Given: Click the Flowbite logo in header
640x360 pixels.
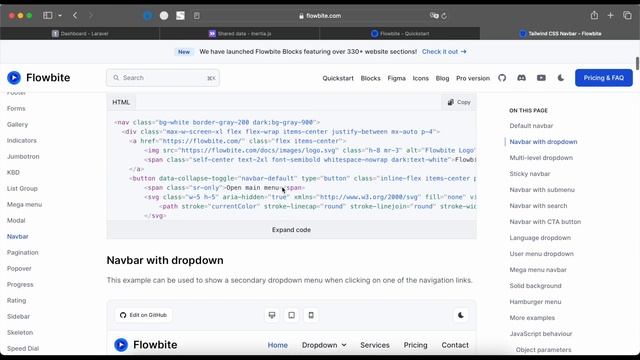Looking at the screenshot, I should (x=38, y=78).
